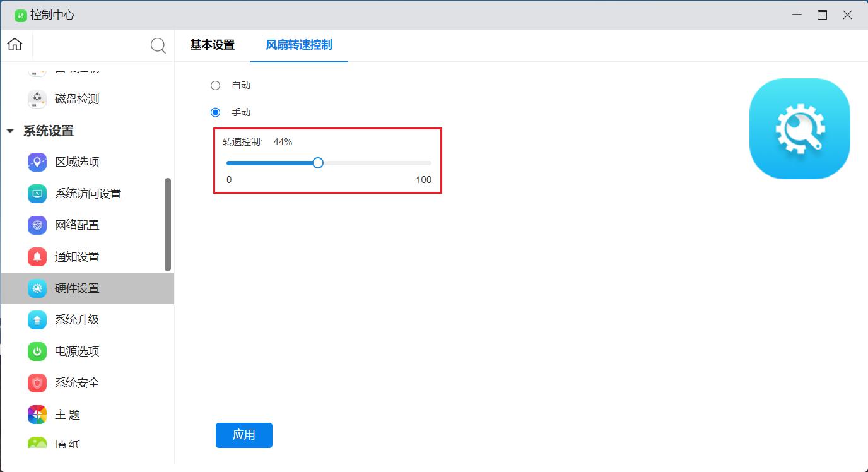The width and height of the screenshot is (868, 472).
Task: Click the 主题 colorful theme icon
Action: [x=37, y=415]
